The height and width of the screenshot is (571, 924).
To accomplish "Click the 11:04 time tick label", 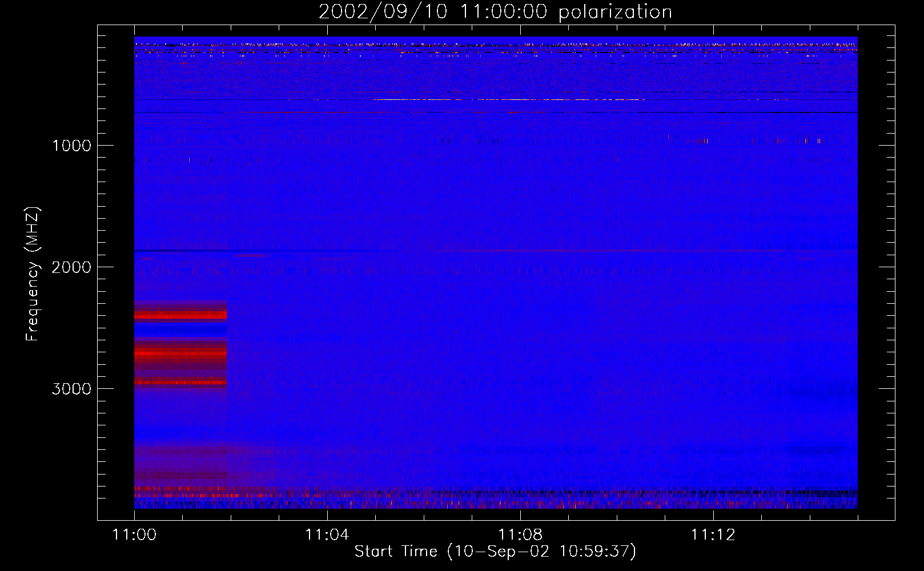I will click(327, 535).
